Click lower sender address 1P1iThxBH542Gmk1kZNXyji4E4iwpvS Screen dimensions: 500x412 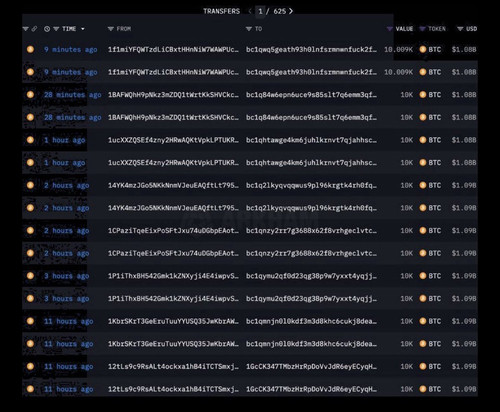[173, 299]
